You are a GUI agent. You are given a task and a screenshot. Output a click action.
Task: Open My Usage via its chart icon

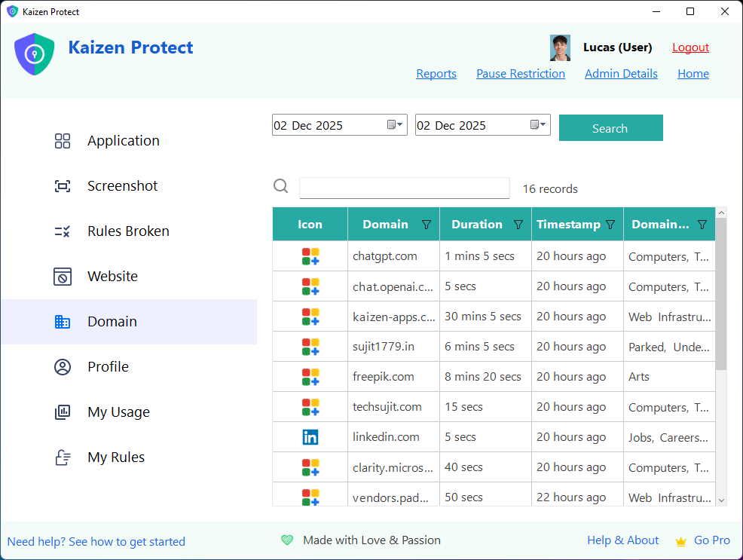coord(62,412)
